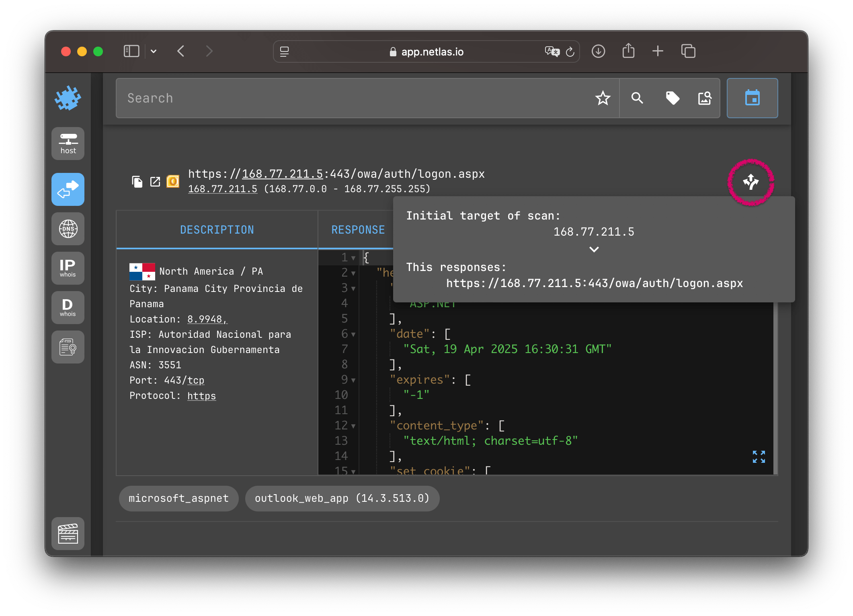Click the tag icon in search bar
The height and width of the screenshot is (616, 853).
point(673,98)
